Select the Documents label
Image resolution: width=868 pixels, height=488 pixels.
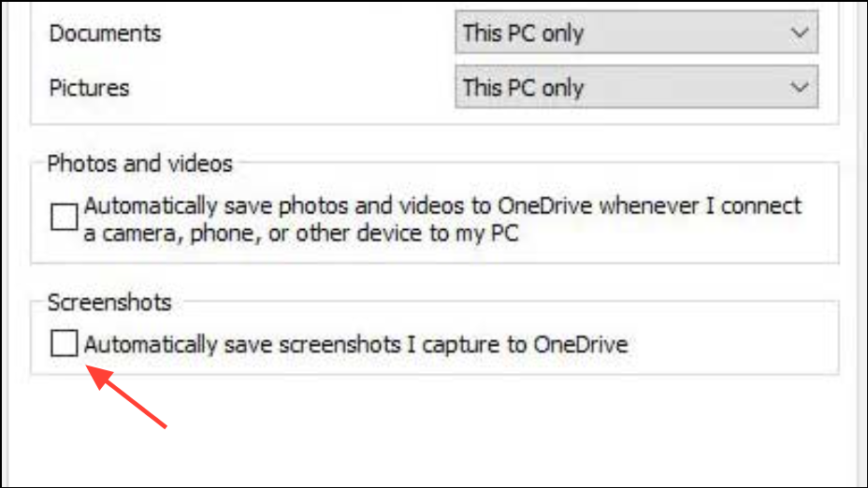[x=105, y=34]
